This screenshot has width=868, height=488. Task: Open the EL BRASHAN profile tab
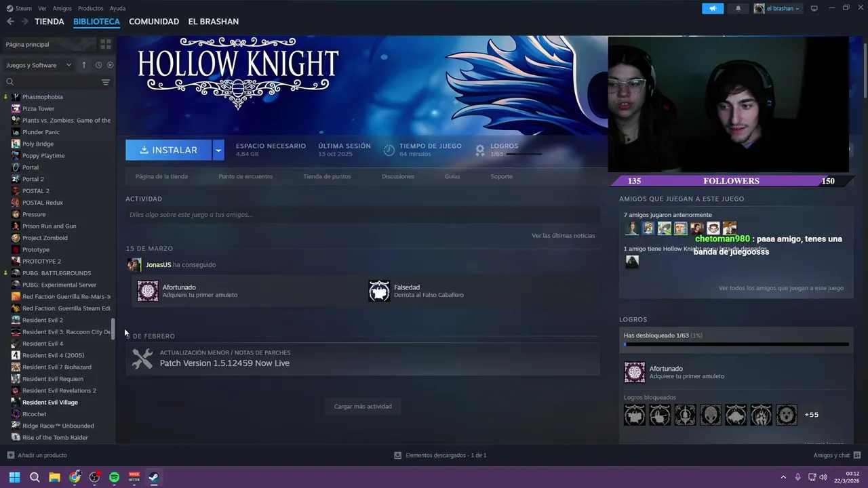point(213,22)
